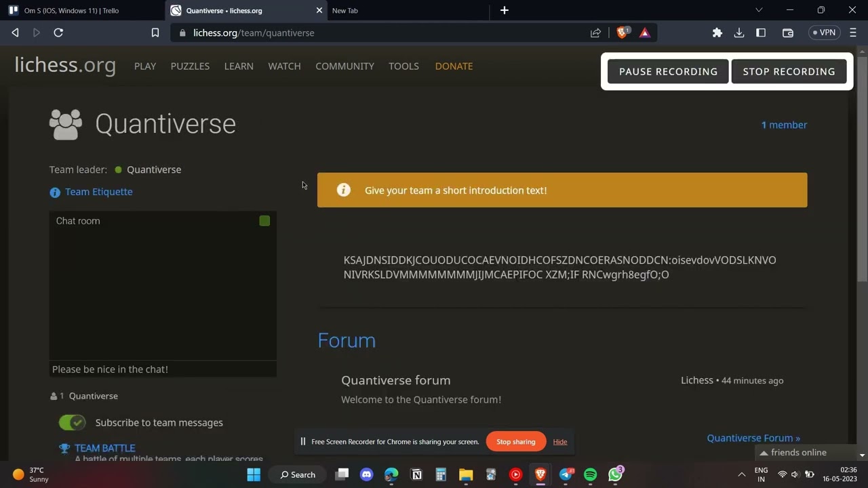Open Spotify from taskbar

click(590, 474)
